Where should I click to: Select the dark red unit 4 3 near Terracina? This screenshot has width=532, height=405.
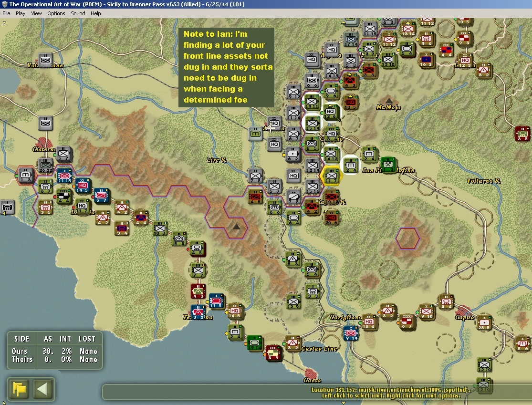(x=198, y=291)
